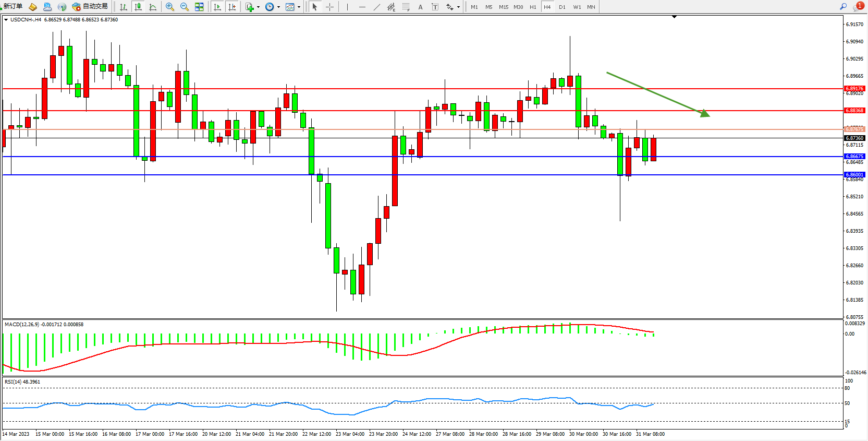Expand the add indicators dropdown arrow
Screen dimensions: 868x441
pyautogui.click(x=258, y=7)
